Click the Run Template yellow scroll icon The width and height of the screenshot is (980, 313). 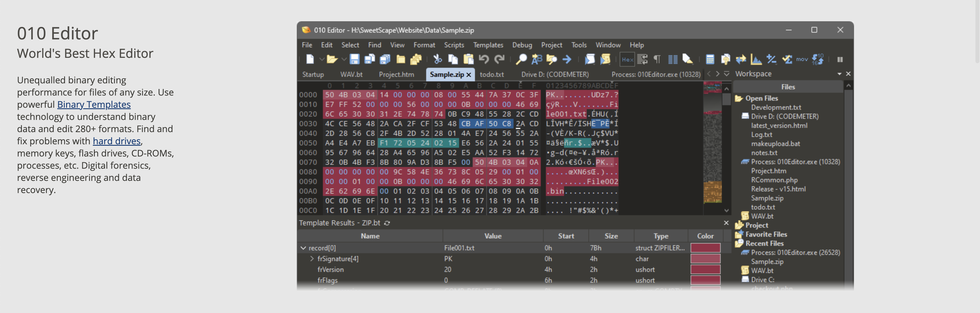pyautogui.click(x=605, y=59)
